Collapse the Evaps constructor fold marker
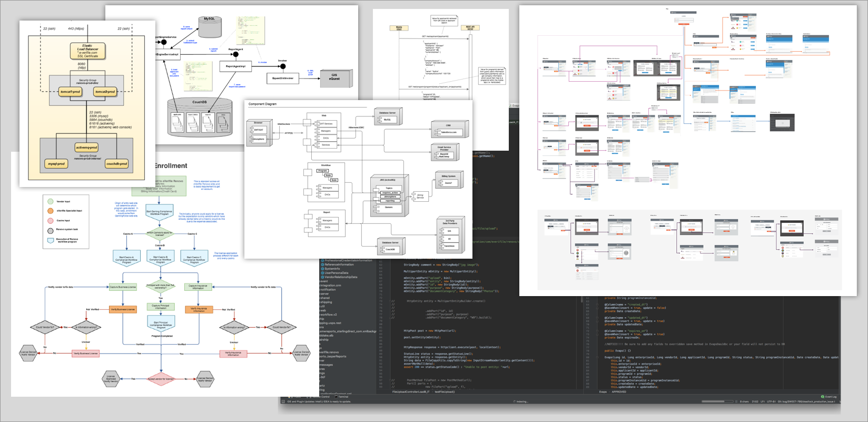868x422 pixels. point(597,357)
